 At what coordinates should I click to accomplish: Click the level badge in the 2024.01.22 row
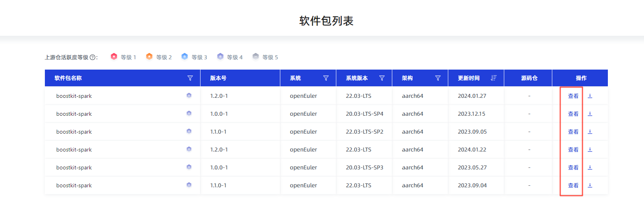tap(189, 149)
